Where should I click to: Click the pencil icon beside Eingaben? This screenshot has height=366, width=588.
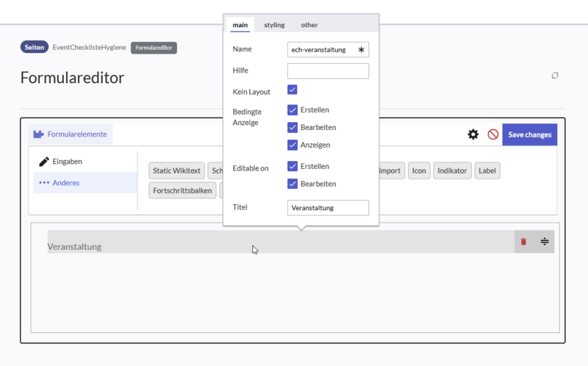click(44, 161)
